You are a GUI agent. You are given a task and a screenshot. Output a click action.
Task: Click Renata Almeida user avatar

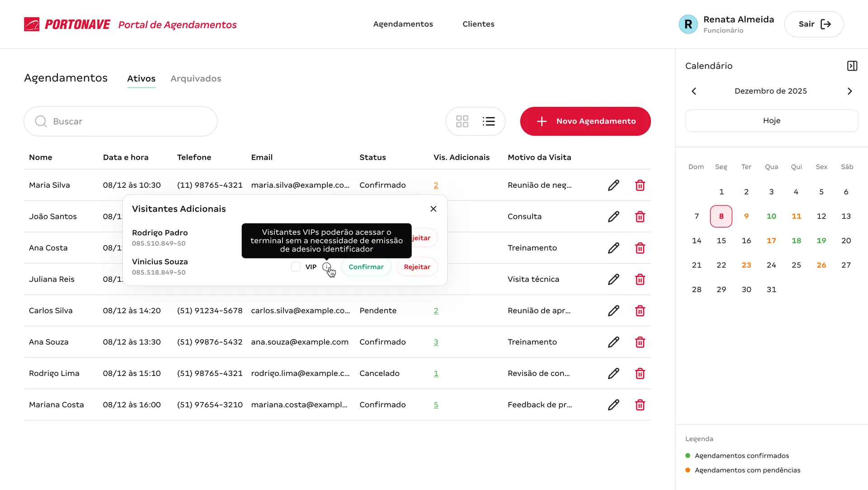tap(688, 24)
